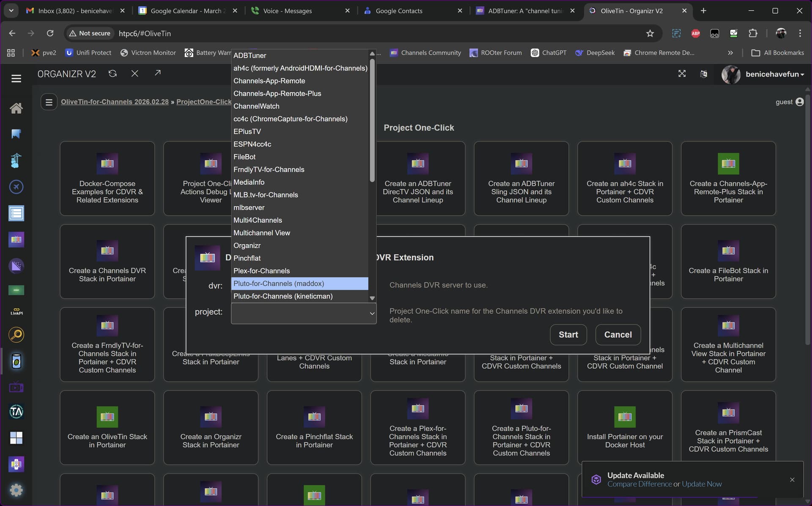Click the Update Now link
This screenshot has height=506, width=812.
point(702,484)
